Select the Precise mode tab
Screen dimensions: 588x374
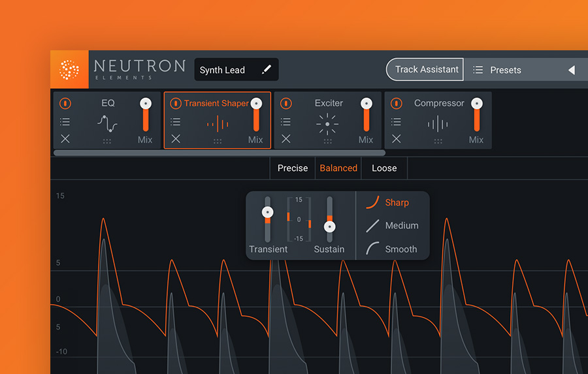coord(292,168)
